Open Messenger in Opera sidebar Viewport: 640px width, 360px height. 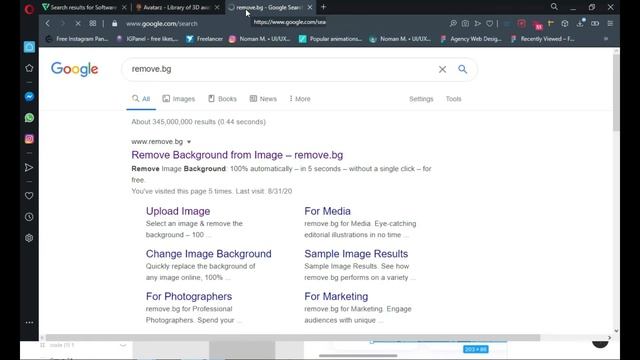(x=29, y=97)
